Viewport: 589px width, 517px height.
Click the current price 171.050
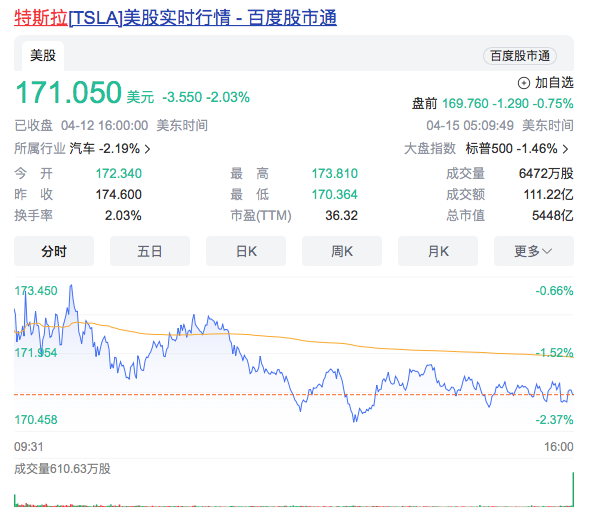[68, 92]
